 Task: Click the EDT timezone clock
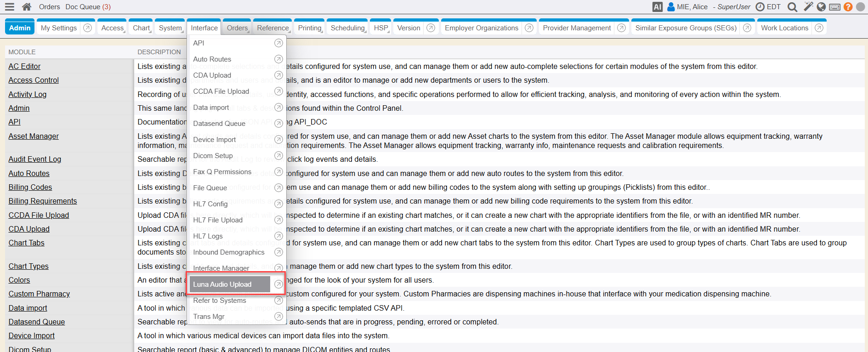(x=769, y=7)
